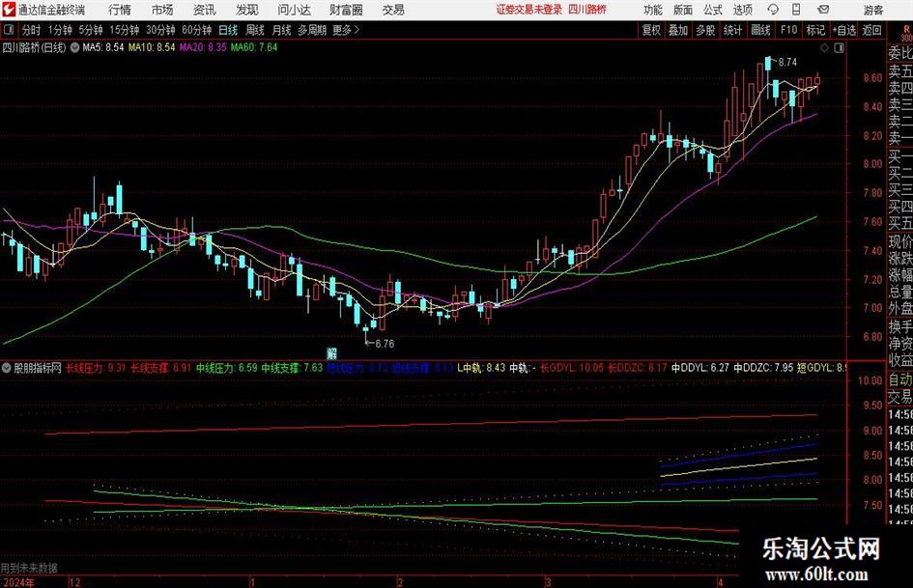The image size is (913, 588).
Task: Open the 市场 menu
Action: (162, 10)
